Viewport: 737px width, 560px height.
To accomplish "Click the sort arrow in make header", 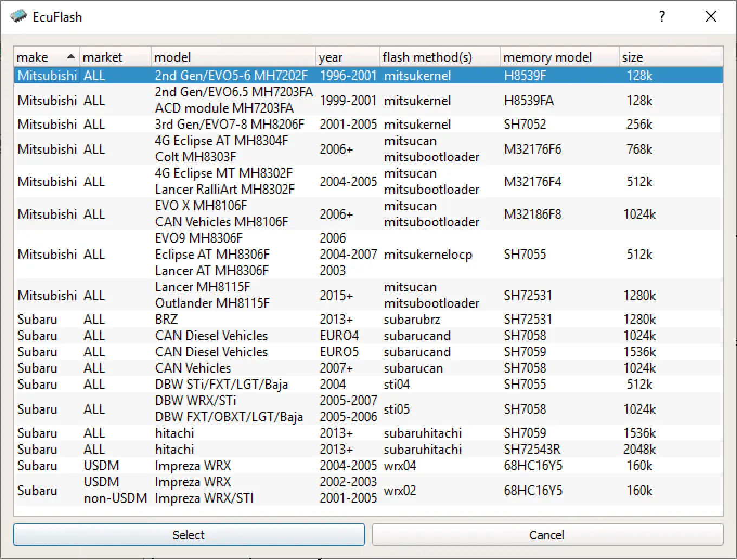I will coord(70,56).
